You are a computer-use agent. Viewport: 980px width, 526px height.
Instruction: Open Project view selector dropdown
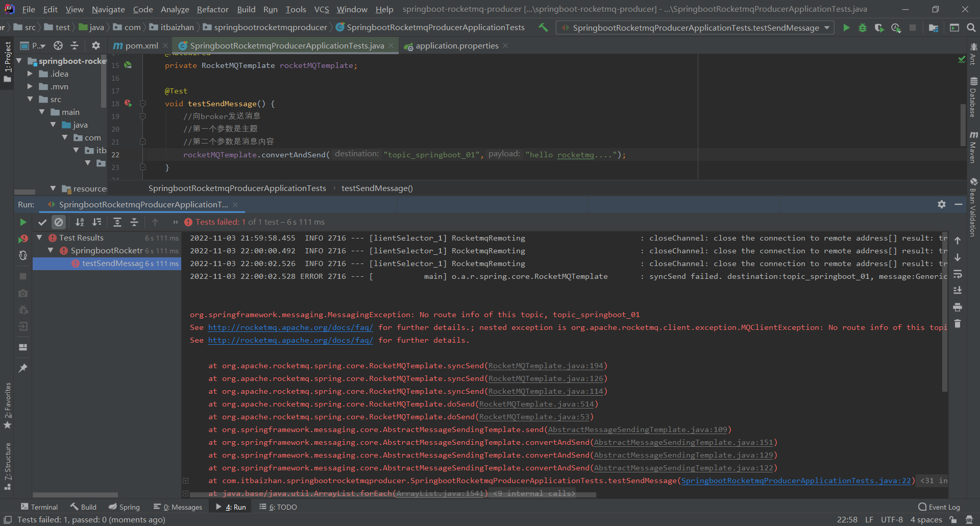click(33, 45)
